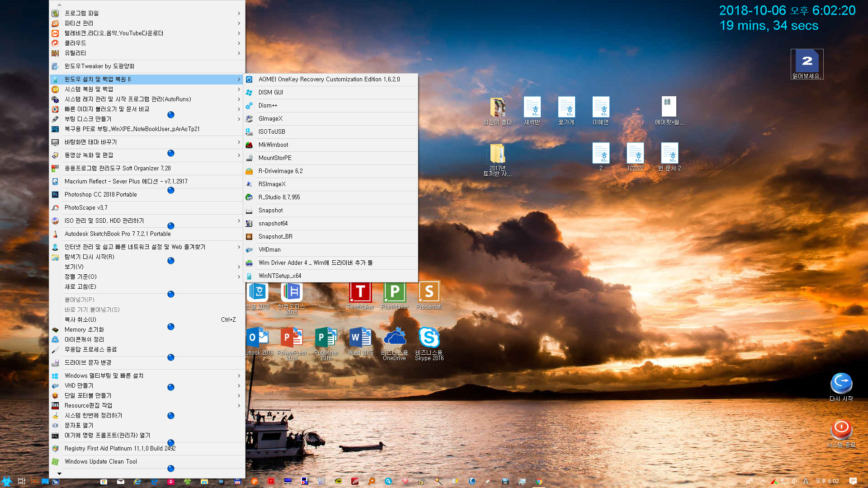Click the scroll-down arrow at the context menu bottom
This screenshot has height=488, width=868.
coord(59,474)
